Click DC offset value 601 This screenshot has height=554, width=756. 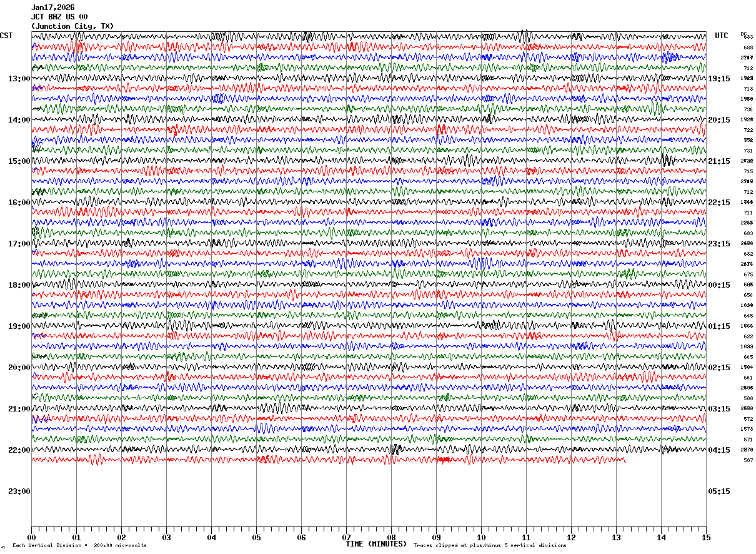[x=748, y=378]
